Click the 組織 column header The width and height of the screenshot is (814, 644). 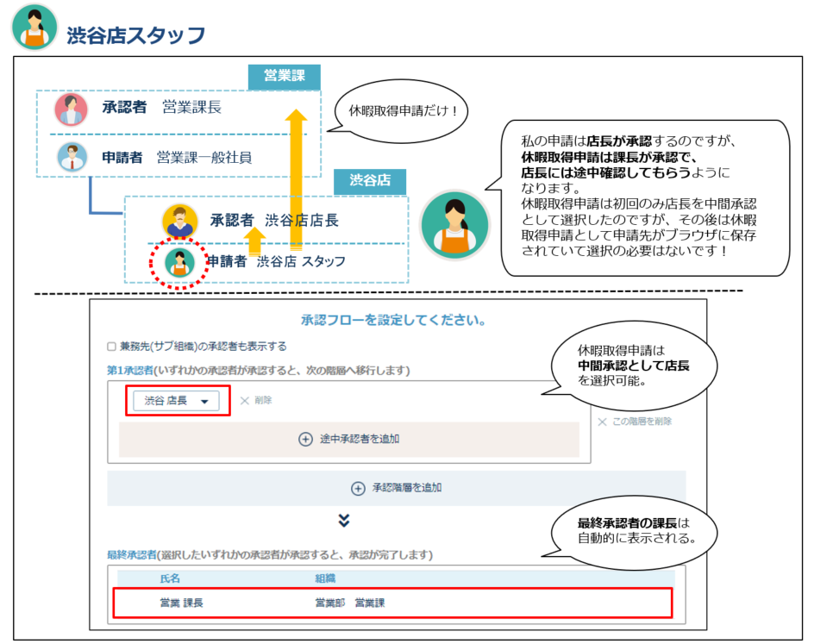pyautogui.click(x=325, y=578)
